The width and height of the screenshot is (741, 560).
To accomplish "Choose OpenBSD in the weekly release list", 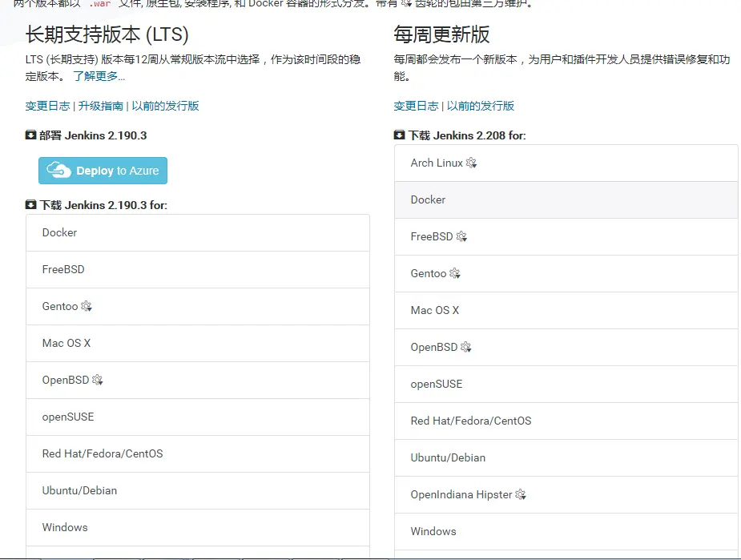I will coord(566,348).
